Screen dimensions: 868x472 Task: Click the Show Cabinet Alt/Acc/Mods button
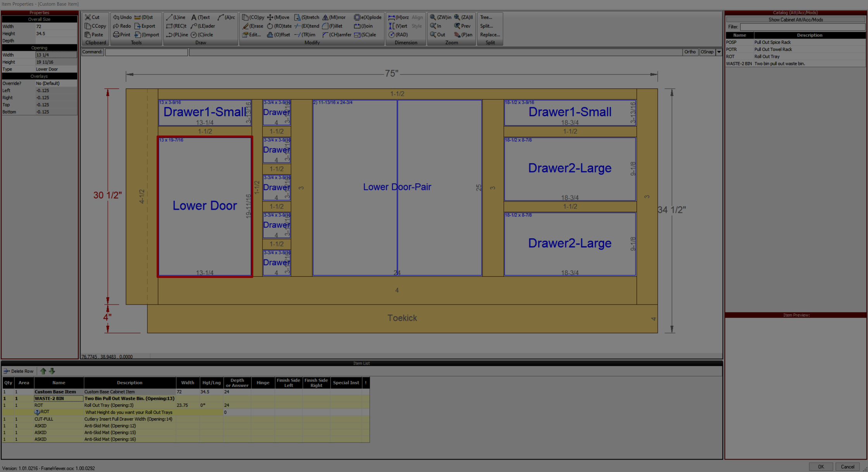795,19
